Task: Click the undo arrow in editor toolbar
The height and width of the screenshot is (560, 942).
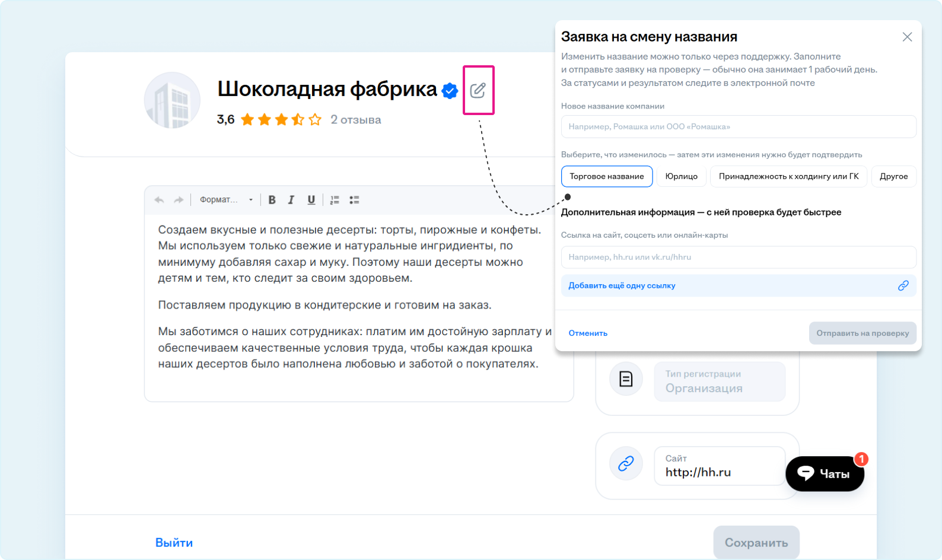Action: click(x=159, y=200)
